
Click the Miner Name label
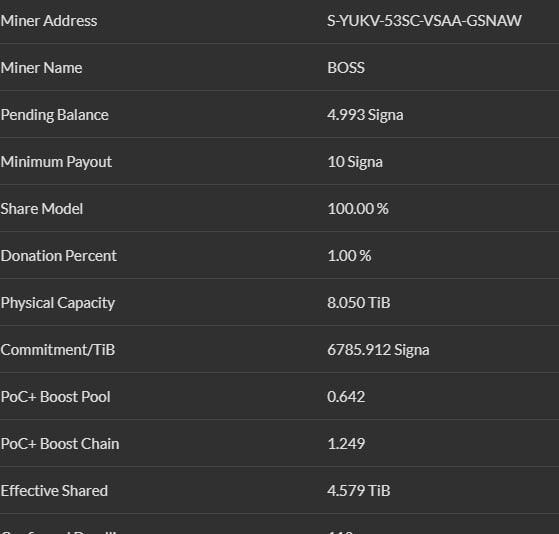41,68
